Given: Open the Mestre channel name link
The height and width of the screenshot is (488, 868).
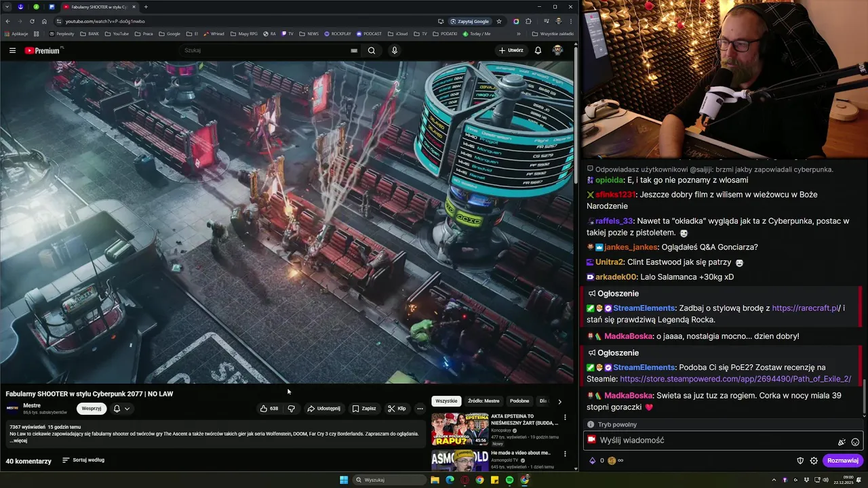Looking at the screenshot, I should point(32,405).
